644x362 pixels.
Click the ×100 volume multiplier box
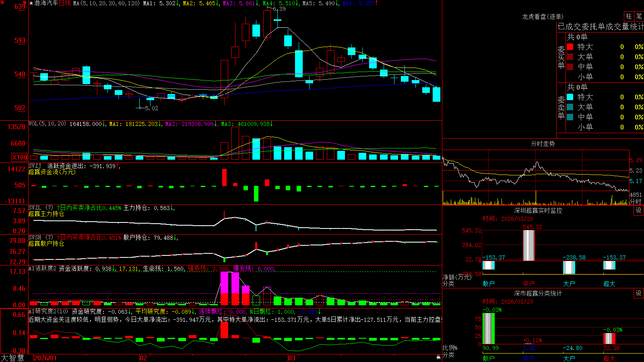(x=20, y=158)
